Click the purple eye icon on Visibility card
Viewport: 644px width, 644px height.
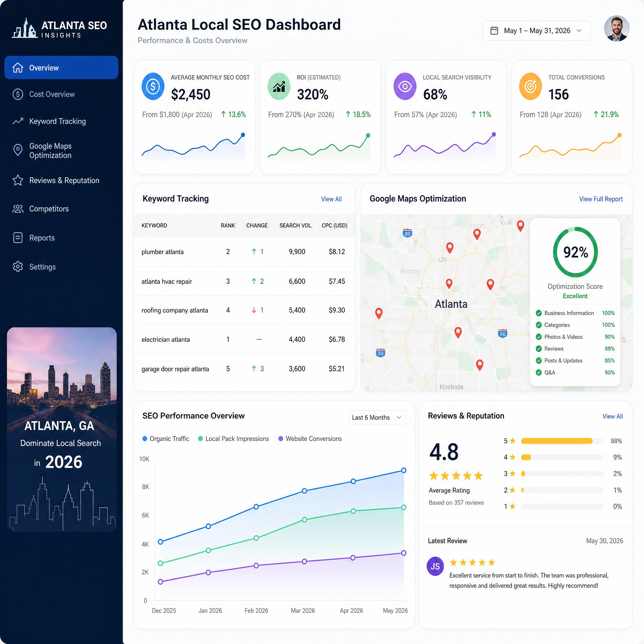coord(405,86)
